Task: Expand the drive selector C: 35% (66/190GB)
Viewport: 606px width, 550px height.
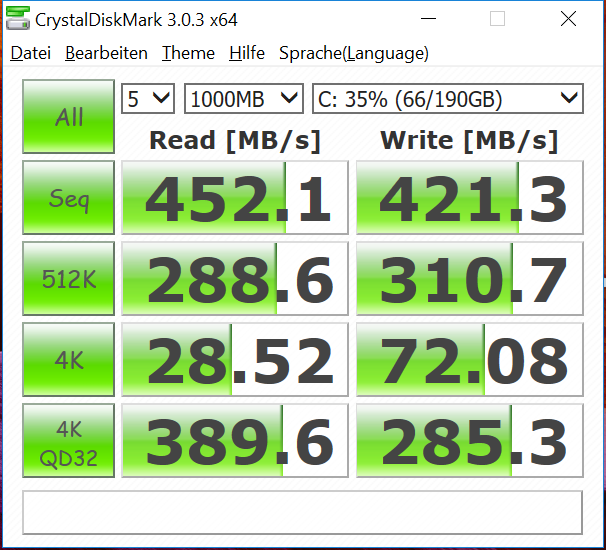Action: point(448,99)
